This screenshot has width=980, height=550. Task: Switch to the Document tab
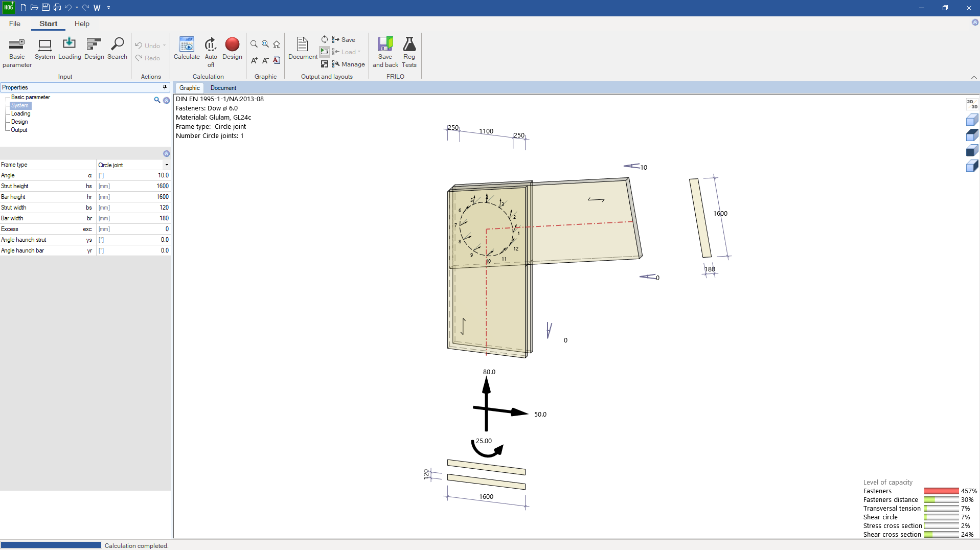tap(223, 88)
